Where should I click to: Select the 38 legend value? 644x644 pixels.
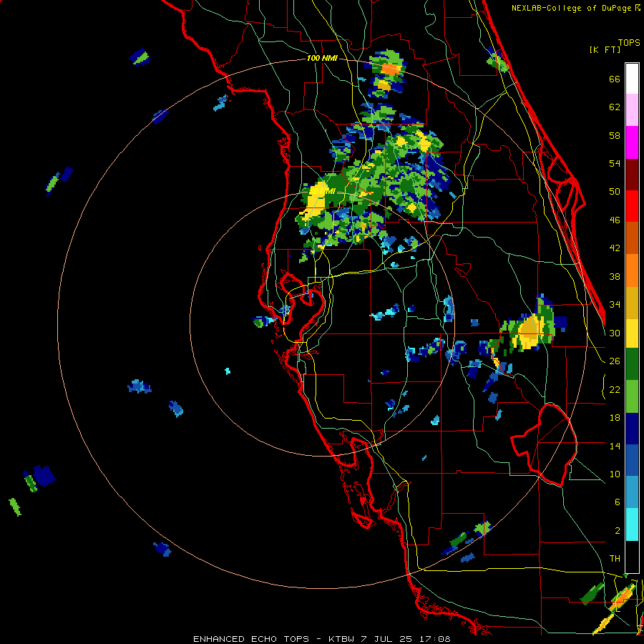615,276
